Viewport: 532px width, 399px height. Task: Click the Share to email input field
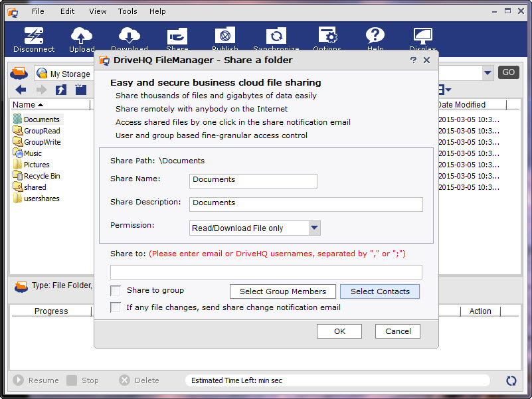pos(266,272)
